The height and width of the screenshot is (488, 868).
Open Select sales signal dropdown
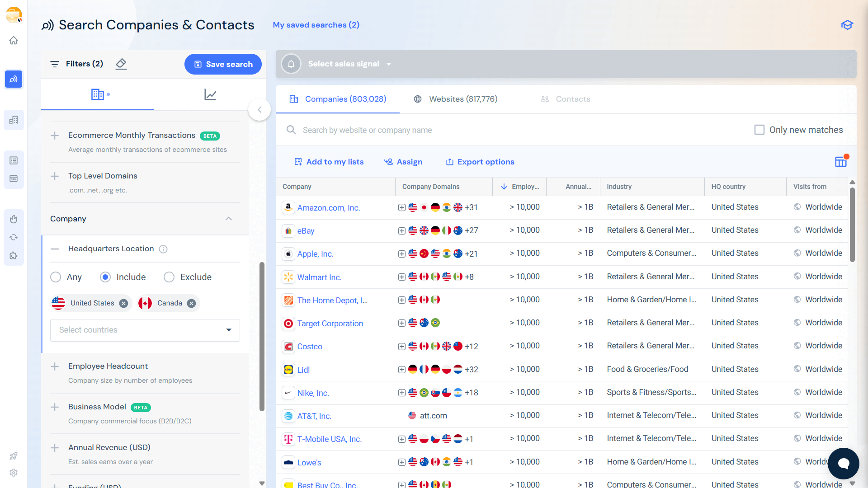tap(349, 64)
